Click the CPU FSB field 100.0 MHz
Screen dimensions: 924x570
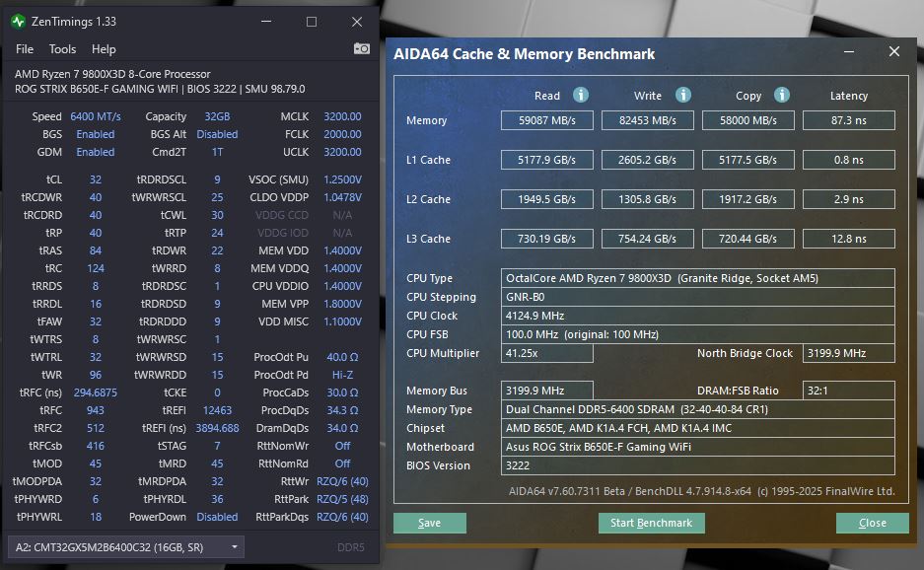[x=698, y=334]
